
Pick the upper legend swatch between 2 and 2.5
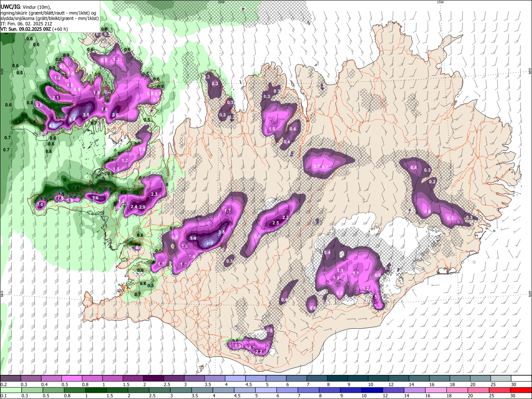point(153,379)
